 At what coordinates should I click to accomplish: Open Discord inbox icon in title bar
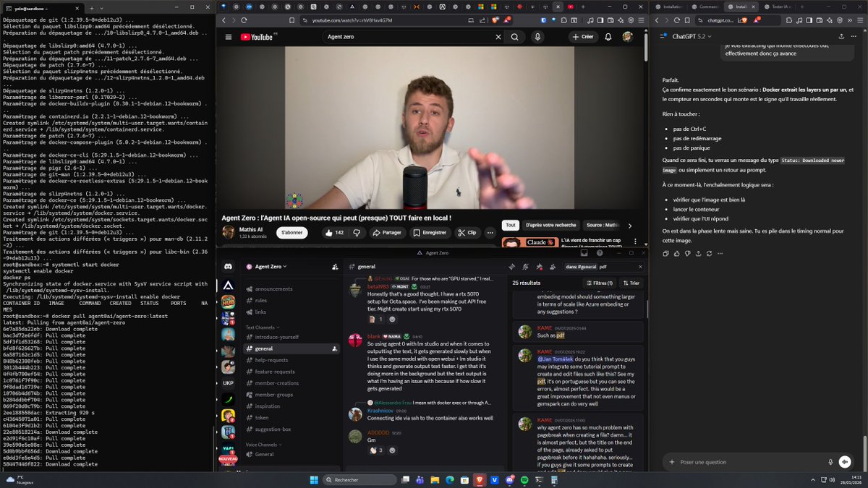[x=584, y=253]
